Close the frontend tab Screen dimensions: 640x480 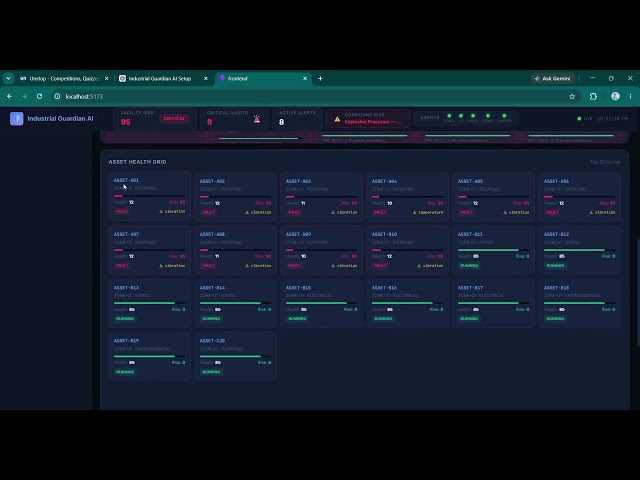point(305,78)
